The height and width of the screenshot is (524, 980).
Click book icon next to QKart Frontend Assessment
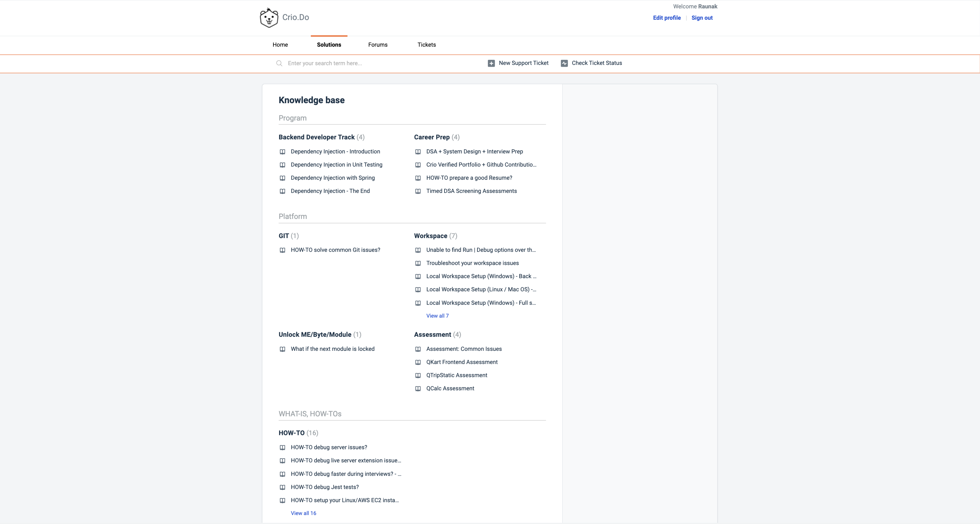point(418,362)
